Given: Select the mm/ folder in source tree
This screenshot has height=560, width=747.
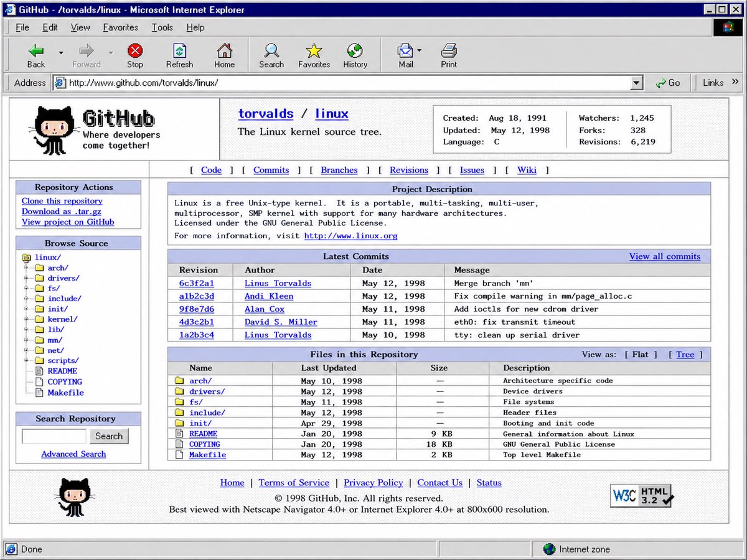Looking at the screenshot, I should 55,340.
